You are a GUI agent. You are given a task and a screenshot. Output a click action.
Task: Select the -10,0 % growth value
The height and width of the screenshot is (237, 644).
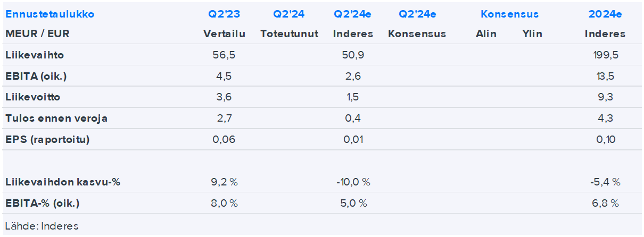coord(353,182)
